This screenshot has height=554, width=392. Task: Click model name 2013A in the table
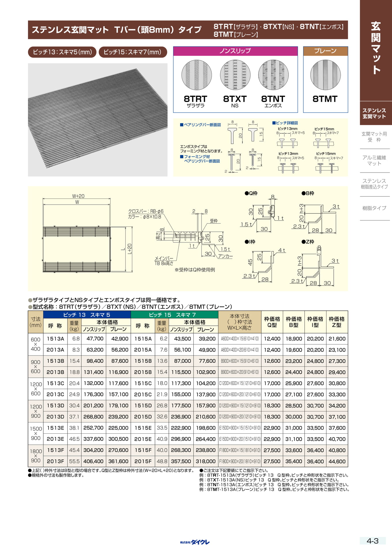(x=55, y=350)
